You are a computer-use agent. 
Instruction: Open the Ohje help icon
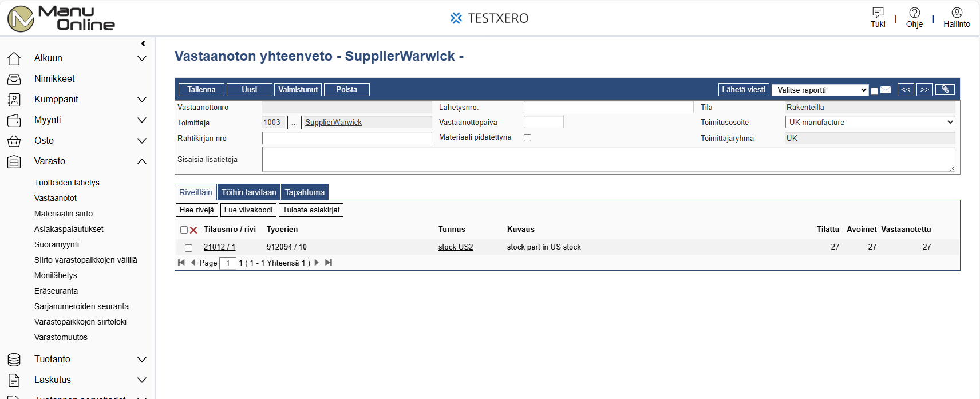click(914, 13)
